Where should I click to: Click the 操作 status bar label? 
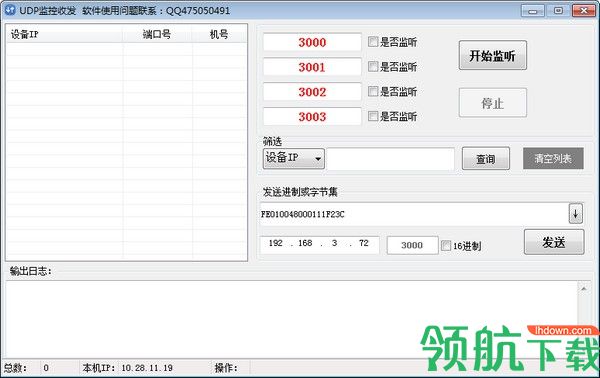tap(226, 368)
